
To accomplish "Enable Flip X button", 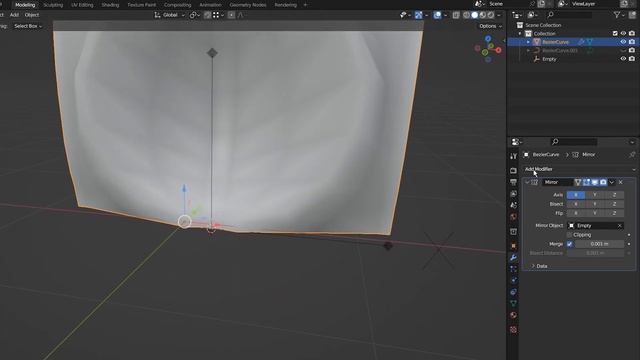I will pos(576,213).
